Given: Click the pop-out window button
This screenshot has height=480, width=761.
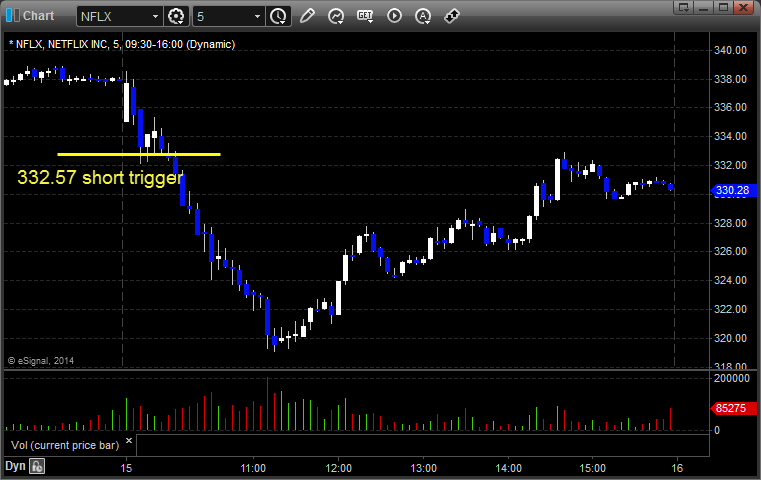Looking at the screenshot, I should pyautogui.click(x=683, y=7).
